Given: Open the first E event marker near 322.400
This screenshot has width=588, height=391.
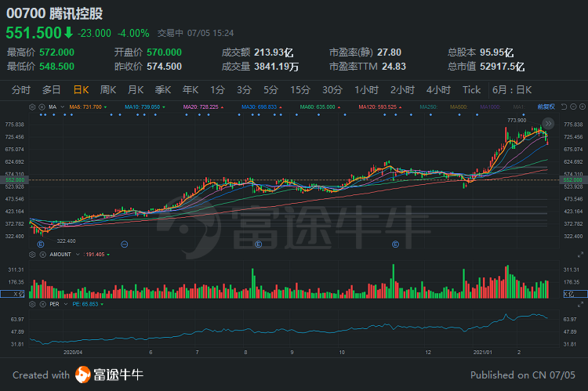Looking at the screenshot, I should click(41, 244).
